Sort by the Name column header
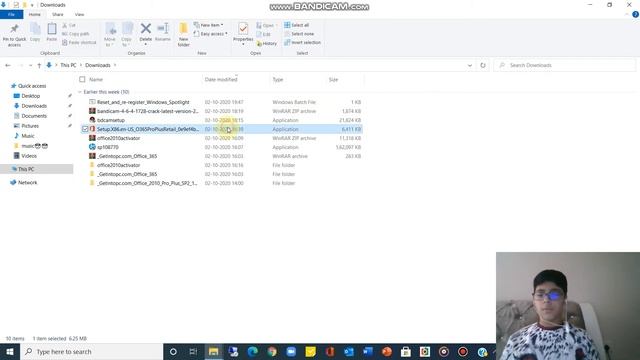The width and height of the screenshot is (640, 360). 96,80
